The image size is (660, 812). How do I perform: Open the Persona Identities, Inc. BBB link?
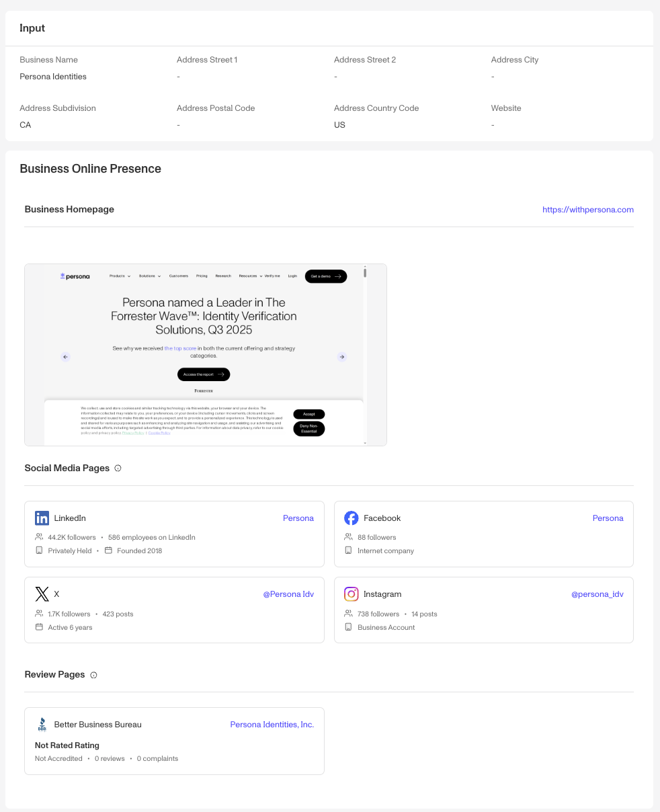272,725
